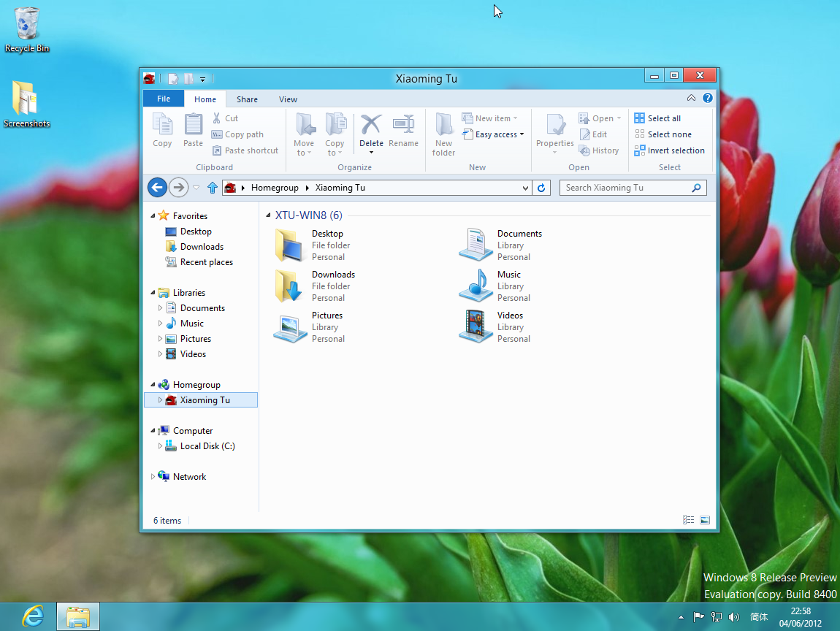This screenshot has height=631, width=840.
Task: Click Select none
Action: (x=663, y=134)
